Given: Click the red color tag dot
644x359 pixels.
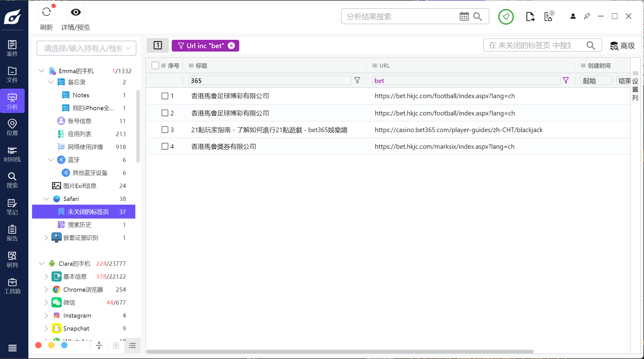Looking at the screenshot, I should click(x=39, y=345).
